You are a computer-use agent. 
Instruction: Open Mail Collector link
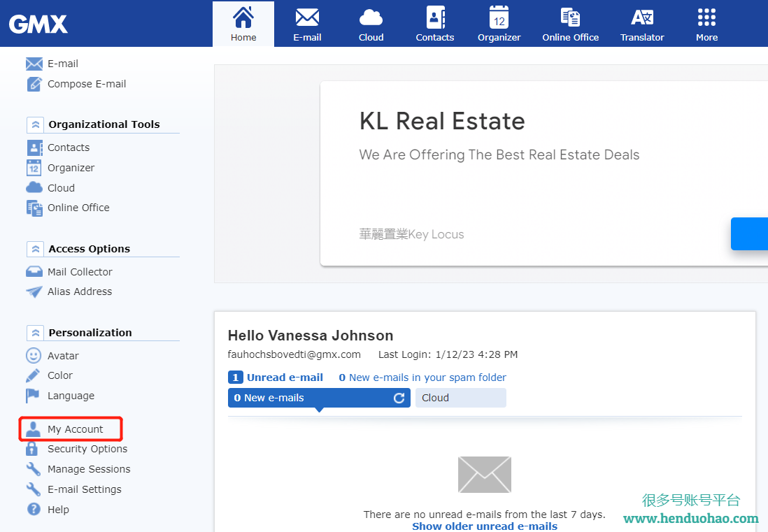click(80, 272)
